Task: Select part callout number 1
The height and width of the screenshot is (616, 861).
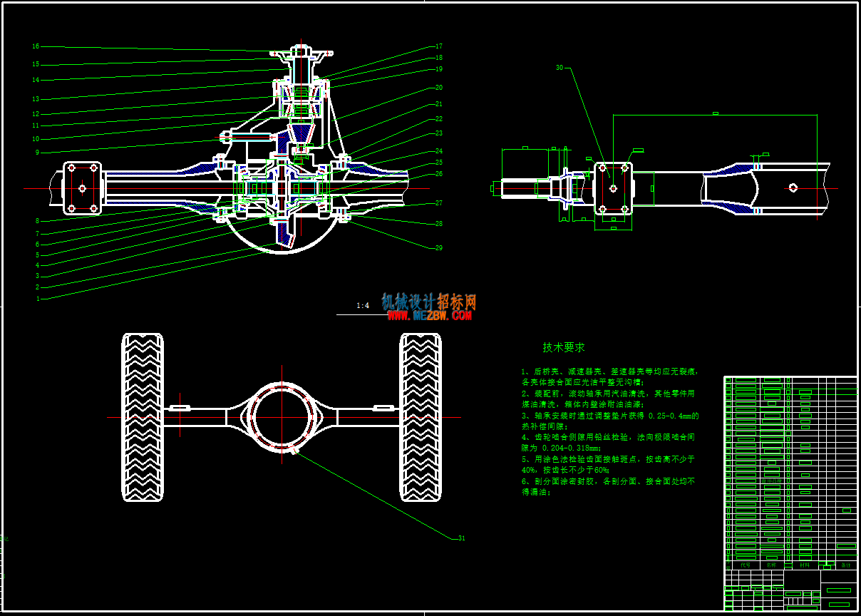Action: coord(38,299)
